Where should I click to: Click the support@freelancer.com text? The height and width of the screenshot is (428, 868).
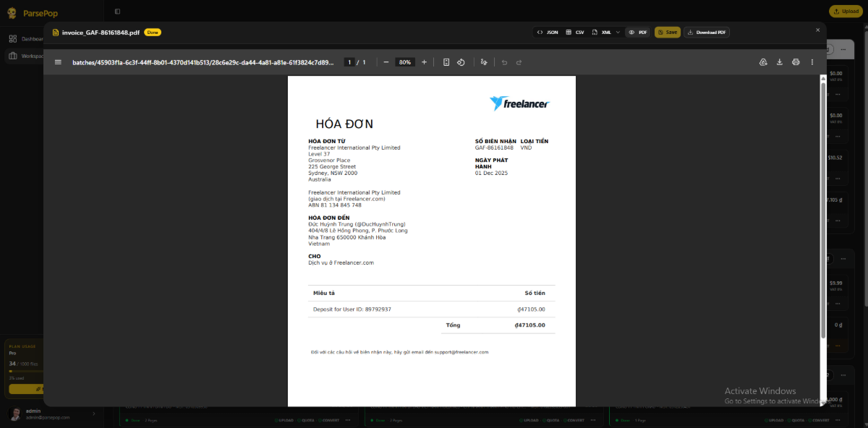pos(461,352)
